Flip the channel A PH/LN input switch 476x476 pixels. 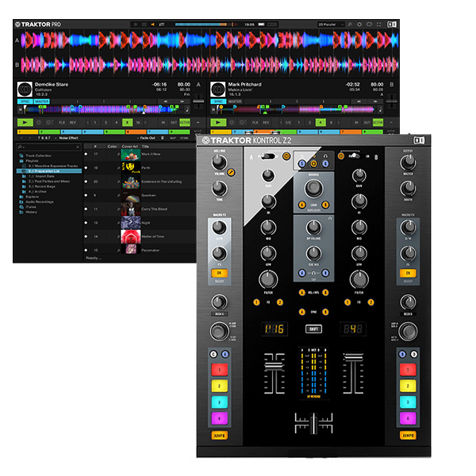point(268,156)
